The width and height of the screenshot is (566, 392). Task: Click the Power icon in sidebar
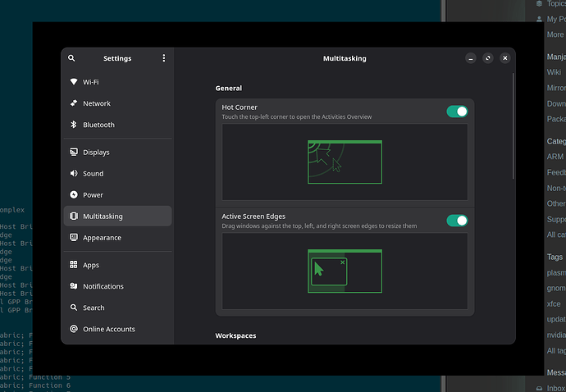point(74,194)
